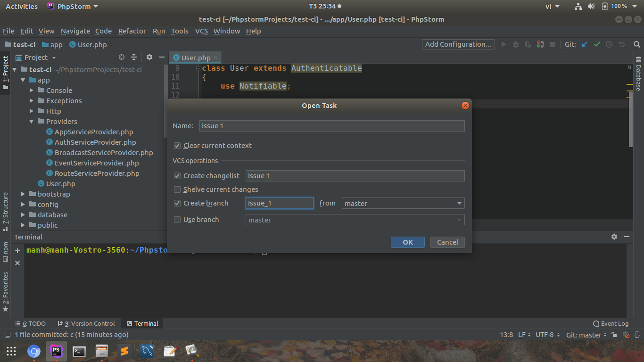Switch to Version Control tab
This screenshot has height=362, width=644.
tap(86, 323)
